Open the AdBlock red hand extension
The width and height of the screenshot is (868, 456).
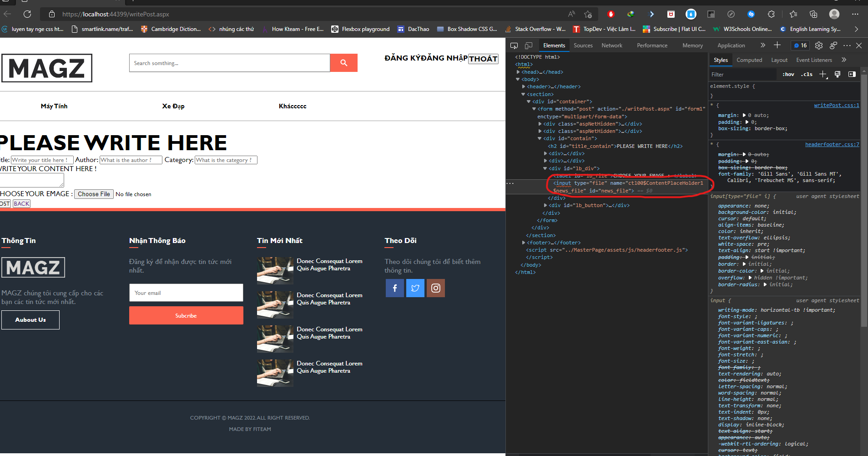611,14
